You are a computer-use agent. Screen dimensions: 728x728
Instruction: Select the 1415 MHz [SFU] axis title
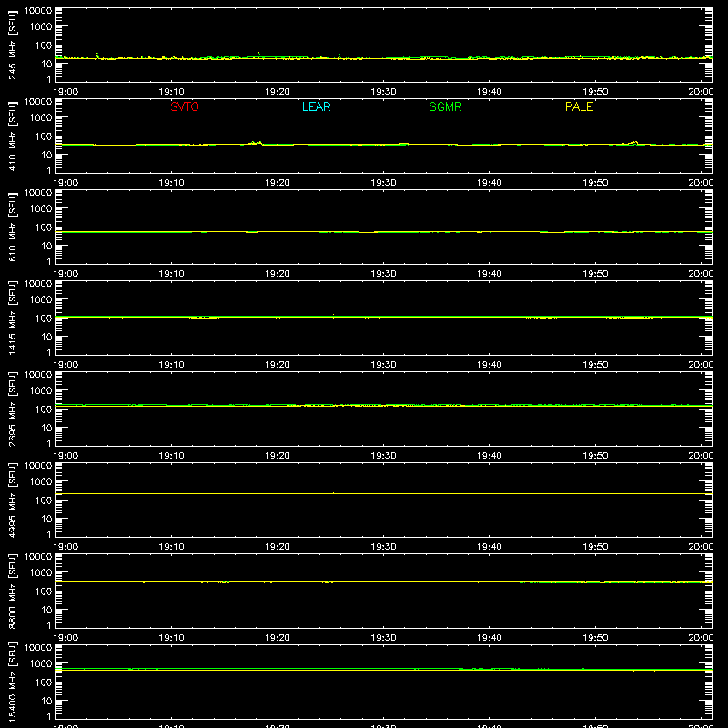coord(12,318)
